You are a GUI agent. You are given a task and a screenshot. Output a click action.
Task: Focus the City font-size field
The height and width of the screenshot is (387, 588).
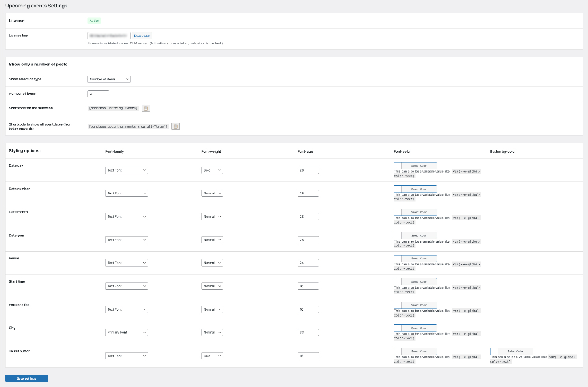[x=308, y=333]
